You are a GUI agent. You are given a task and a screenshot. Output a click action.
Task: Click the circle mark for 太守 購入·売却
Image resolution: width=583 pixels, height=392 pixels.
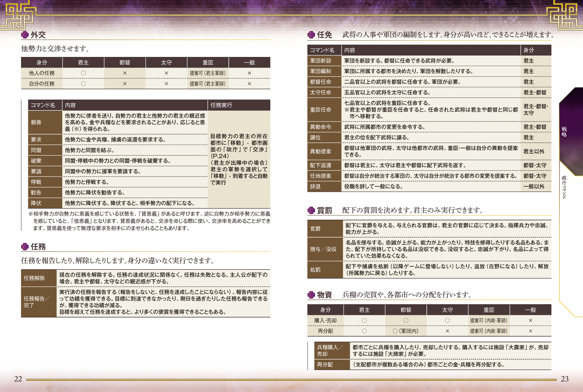(447, 320)
